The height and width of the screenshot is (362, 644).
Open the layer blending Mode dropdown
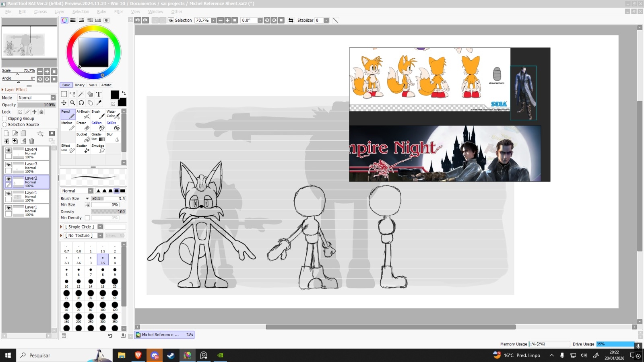[x=37, y=98]
